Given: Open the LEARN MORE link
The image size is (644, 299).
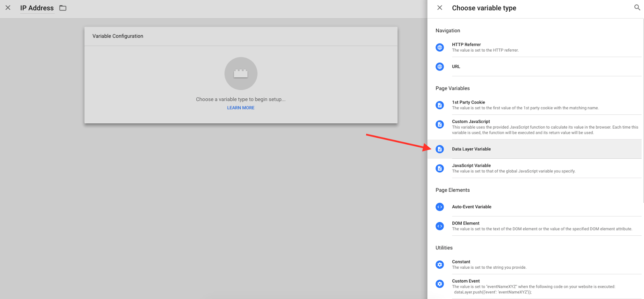Looking at the screenshot, I should 241,108.
